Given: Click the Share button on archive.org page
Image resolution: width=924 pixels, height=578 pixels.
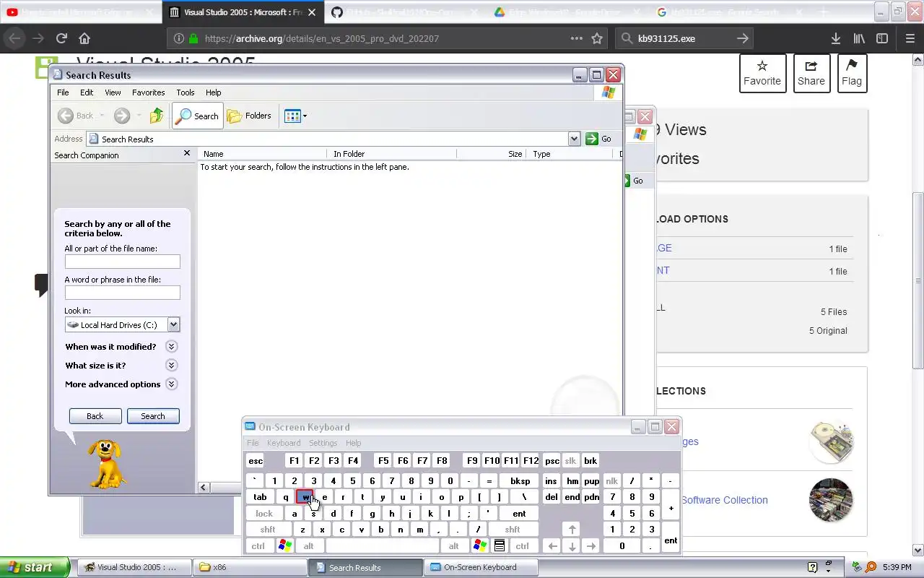Looking at the screenshot, I should 811,73.
